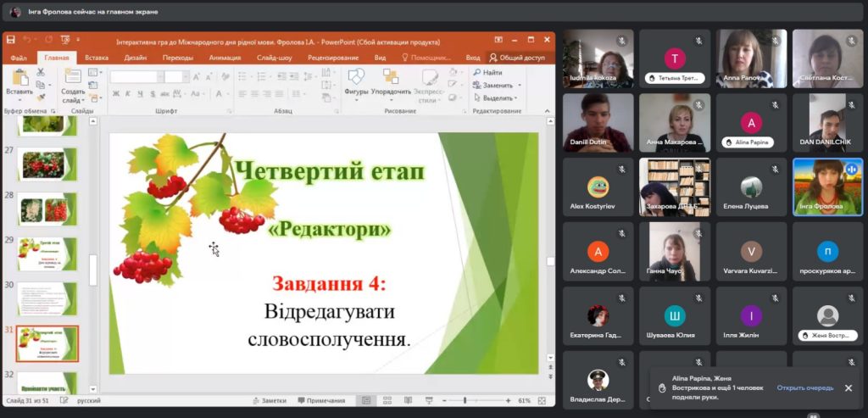Click the Find (Найти) search icon
The width and height of the screenshot is (868, 418).
477,73
